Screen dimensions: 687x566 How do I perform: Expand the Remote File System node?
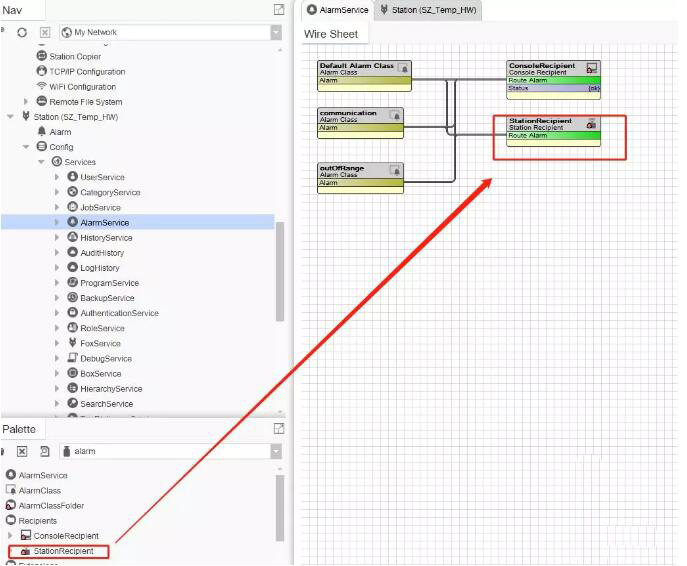coord(26,102)
